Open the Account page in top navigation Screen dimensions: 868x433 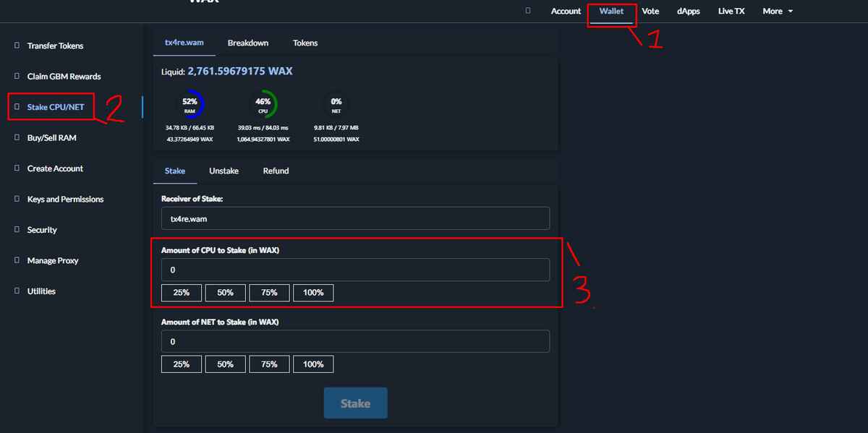tap(566, 11)
